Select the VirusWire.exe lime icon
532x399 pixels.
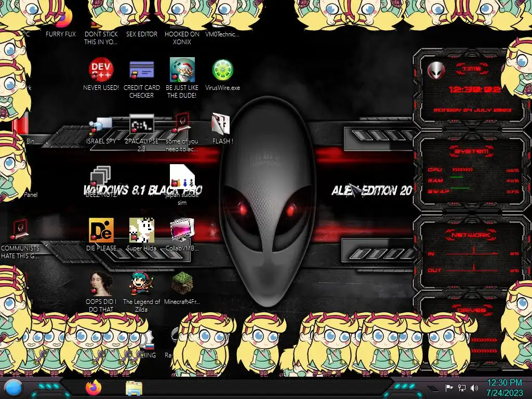(x=222, y=70)
